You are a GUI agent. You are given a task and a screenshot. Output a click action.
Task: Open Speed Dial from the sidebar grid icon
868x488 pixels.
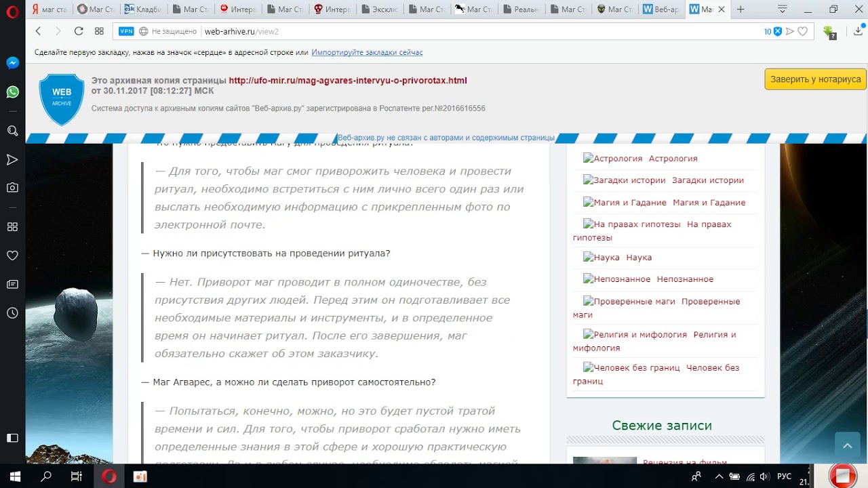pos(12,227)
